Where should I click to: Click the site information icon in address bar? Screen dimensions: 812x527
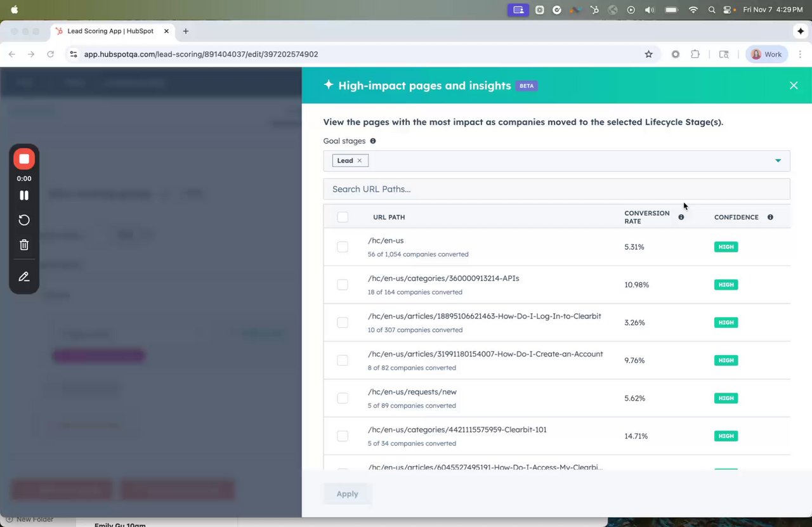click(x=74, y=55)
